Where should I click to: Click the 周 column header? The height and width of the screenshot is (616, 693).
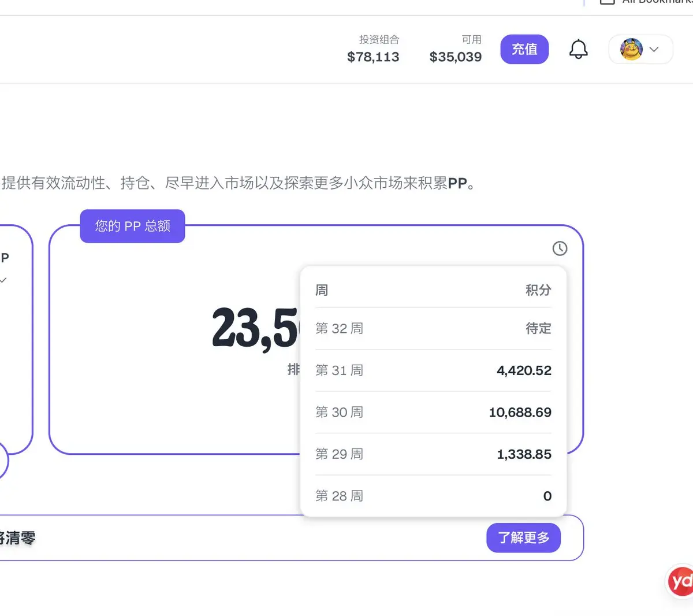322,290
